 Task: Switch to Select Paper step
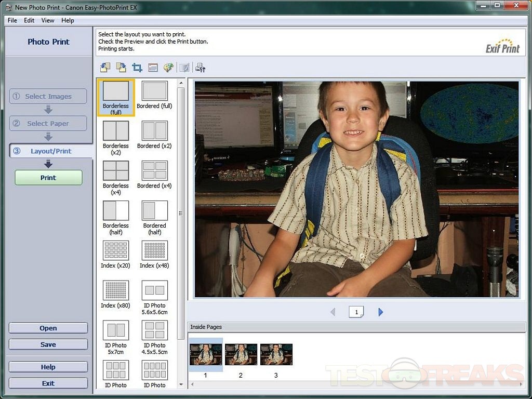48,124
